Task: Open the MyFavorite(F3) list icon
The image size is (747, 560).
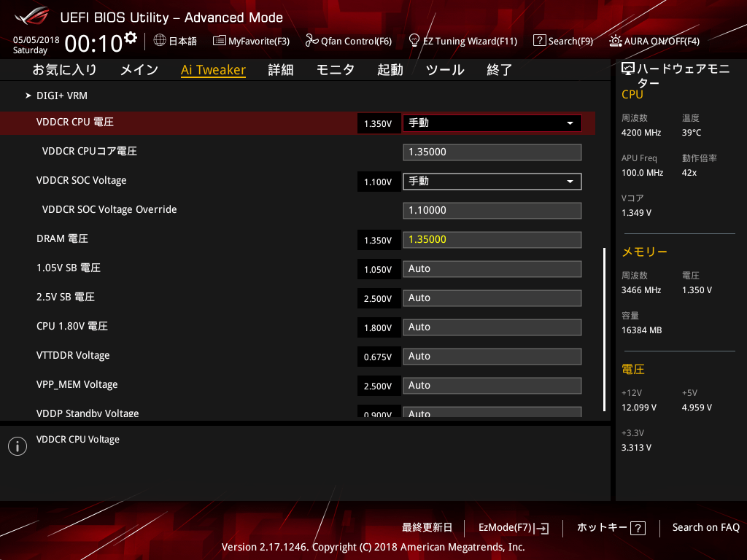Action: (219, 41)
